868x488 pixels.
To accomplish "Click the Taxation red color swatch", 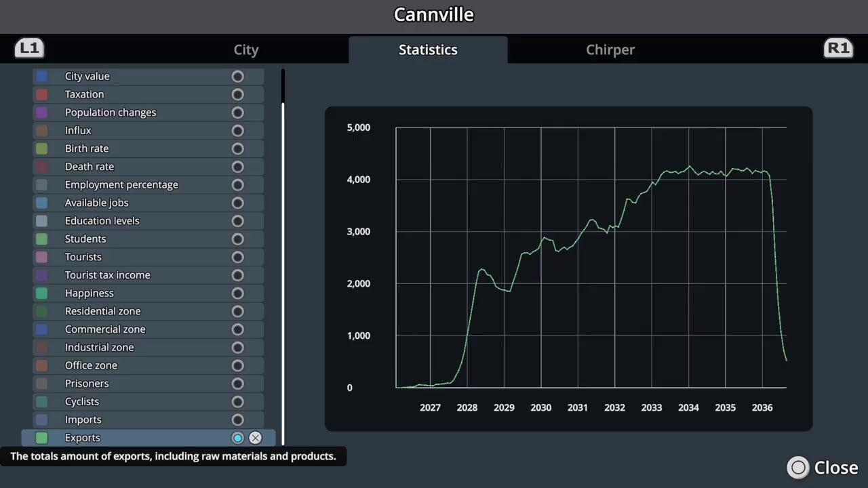I will click(x=42, y=94).
